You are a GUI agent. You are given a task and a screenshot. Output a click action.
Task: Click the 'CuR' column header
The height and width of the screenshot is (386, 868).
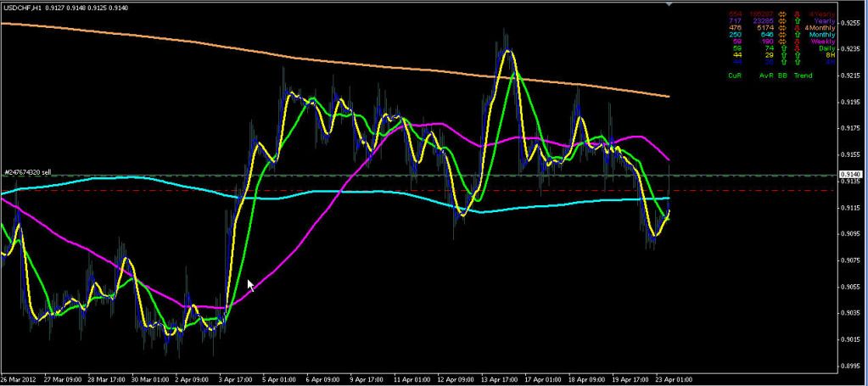tap(735, 76)
